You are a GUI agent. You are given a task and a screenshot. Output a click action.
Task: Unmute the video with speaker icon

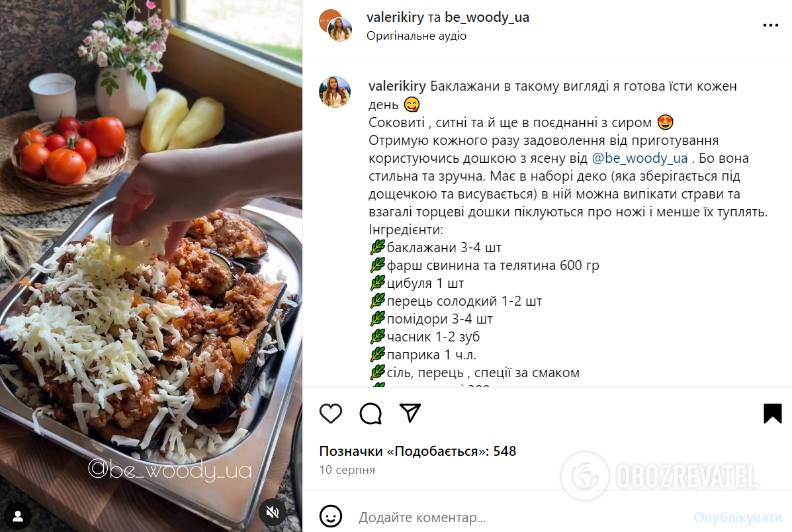[272, 512]
